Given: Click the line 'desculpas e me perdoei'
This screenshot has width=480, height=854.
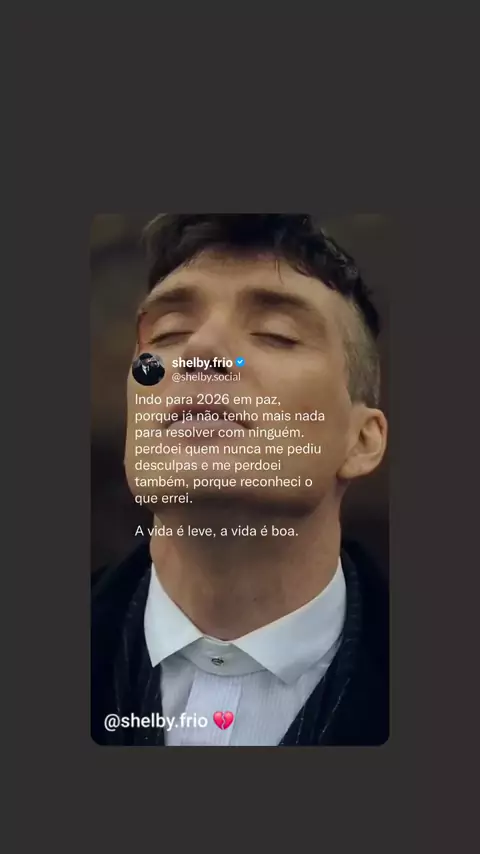Looking at the screenshot, I should 208,466.
